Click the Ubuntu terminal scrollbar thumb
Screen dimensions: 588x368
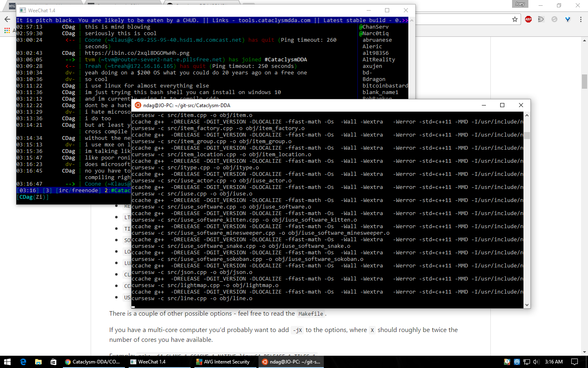coord(527,135)
